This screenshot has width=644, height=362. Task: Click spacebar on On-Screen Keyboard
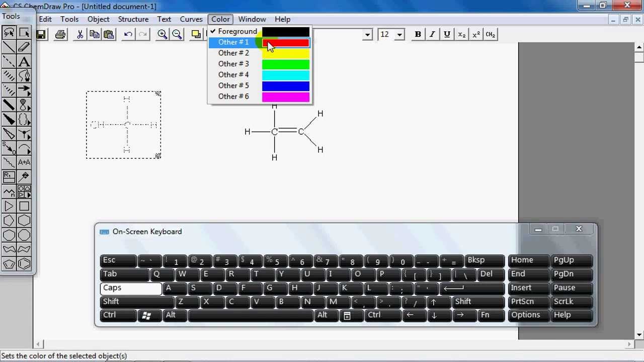(251, 315)
